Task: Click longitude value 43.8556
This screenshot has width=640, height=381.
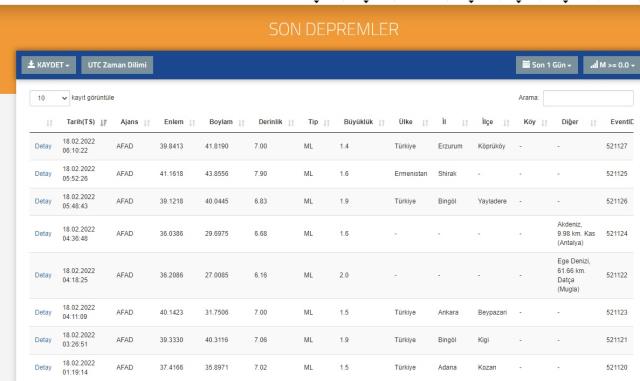Action: pyautogui.click(x=217, y=174)
